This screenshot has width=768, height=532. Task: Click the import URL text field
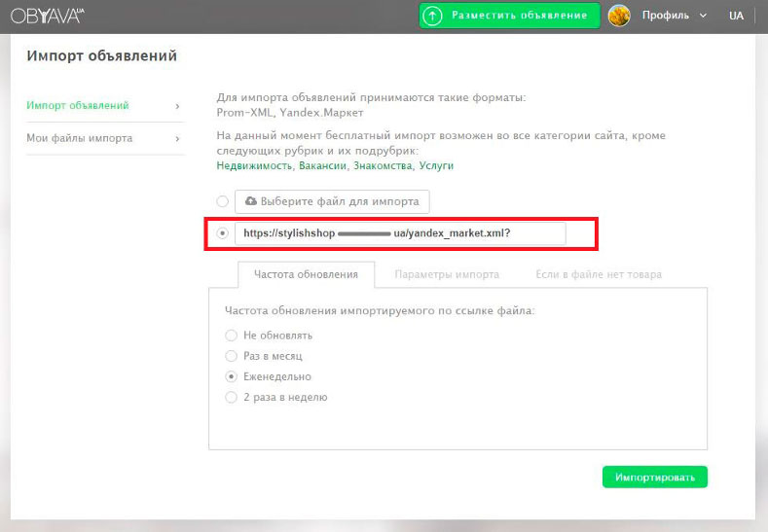[x=399, y=233]
